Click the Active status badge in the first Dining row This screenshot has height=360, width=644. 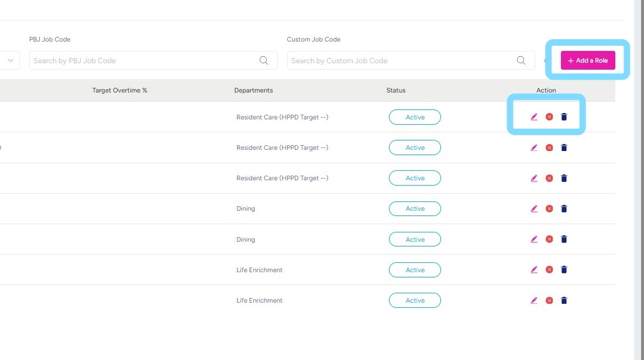pyautogui.click(x=415, y=208)
